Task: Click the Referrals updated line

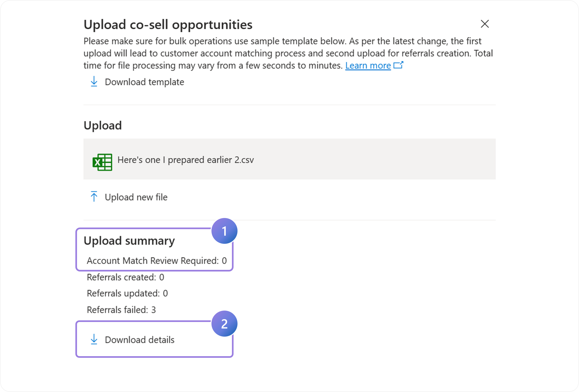Action: pyautogui.click(x=127, y=293)
